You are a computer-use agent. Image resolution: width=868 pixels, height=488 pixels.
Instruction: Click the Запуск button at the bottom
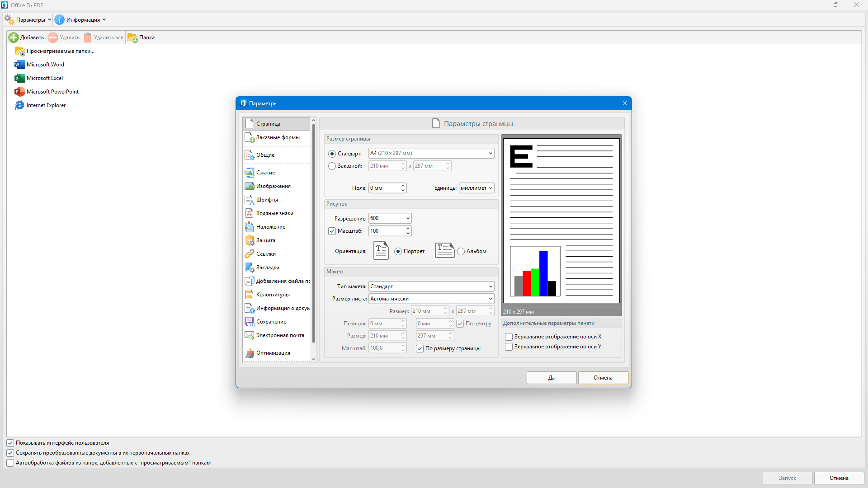coord(787,478)
